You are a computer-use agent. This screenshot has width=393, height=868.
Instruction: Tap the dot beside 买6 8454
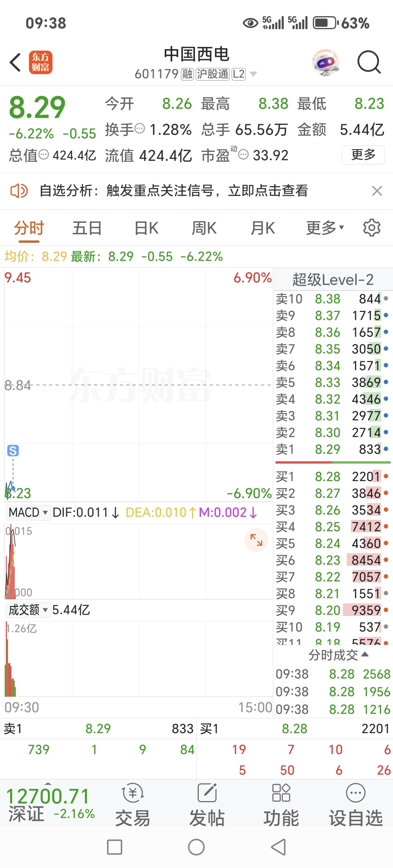(x=386, y=560)
